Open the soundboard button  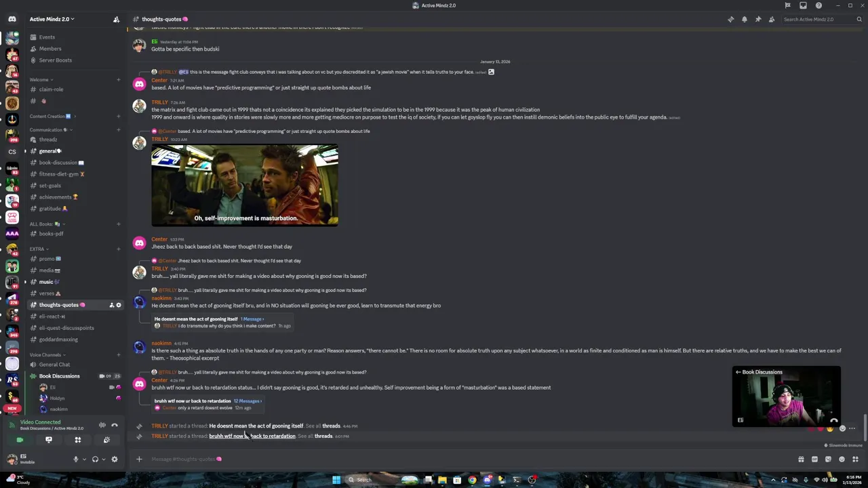pyautogui.click(x=106, y=440)
